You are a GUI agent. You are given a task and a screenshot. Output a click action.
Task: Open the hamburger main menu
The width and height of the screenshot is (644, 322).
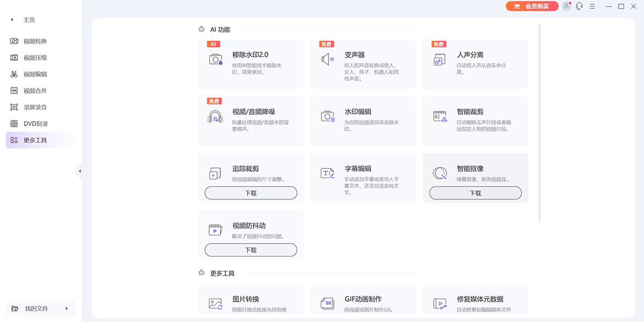pyautogui.click(x=592, y=6)
